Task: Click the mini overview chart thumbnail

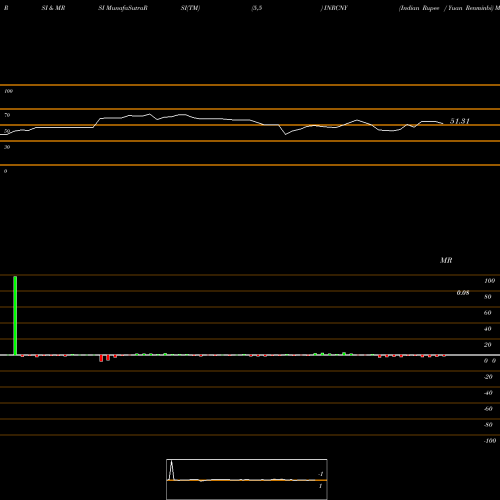Action: pyautogui.click(x=247, y=479)
